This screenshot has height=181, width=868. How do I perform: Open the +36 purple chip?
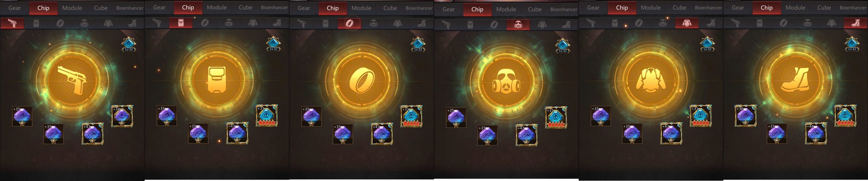coord(745,116)
